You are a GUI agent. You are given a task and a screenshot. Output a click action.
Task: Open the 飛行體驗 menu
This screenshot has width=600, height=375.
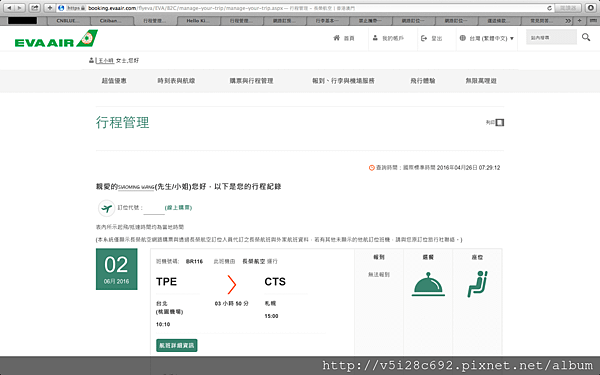(x=423, y=81)
